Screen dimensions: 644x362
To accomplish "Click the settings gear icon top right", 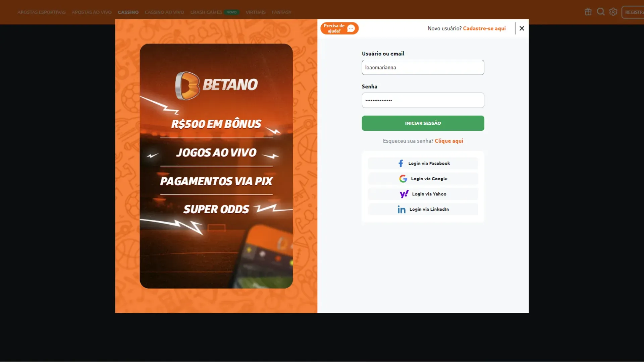I will (x=613, y=11).
